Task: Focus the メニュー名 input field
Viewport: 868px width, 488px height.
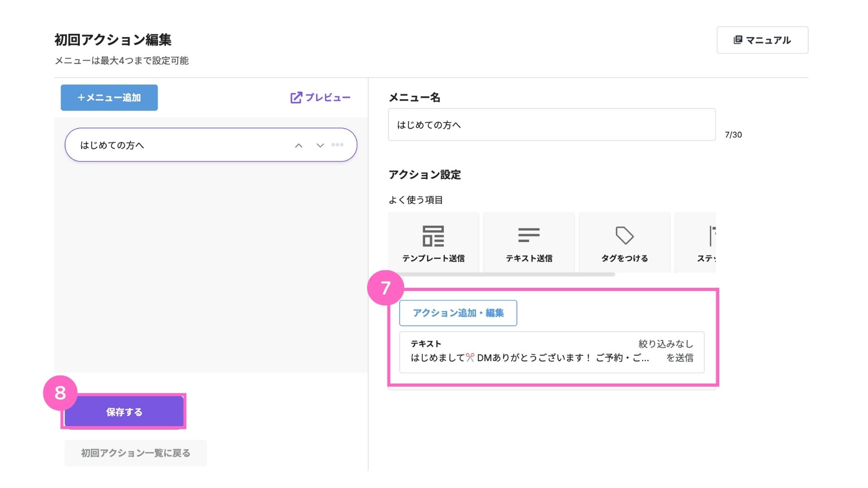Action: (x=552, y=125)
